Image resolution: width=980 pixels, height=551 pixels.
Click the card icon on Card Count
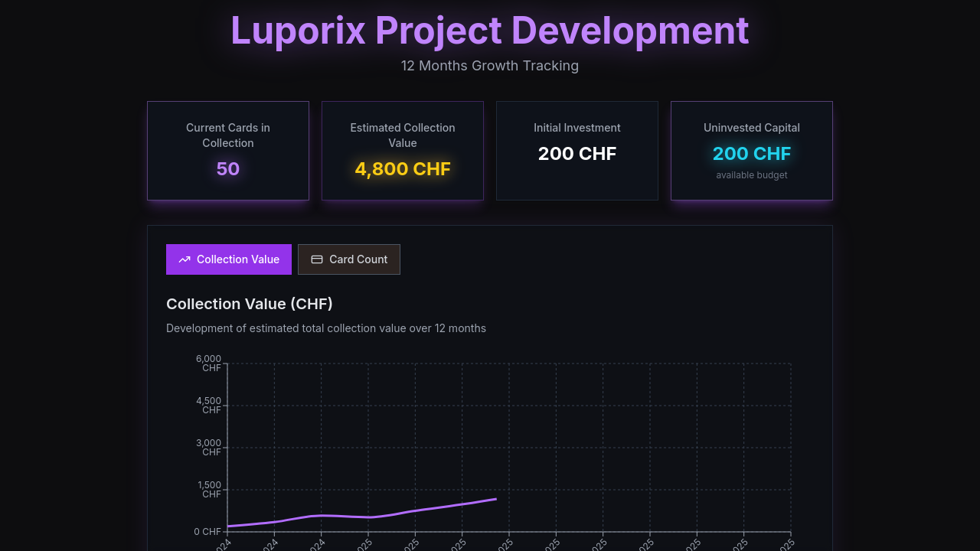[317, 259]
